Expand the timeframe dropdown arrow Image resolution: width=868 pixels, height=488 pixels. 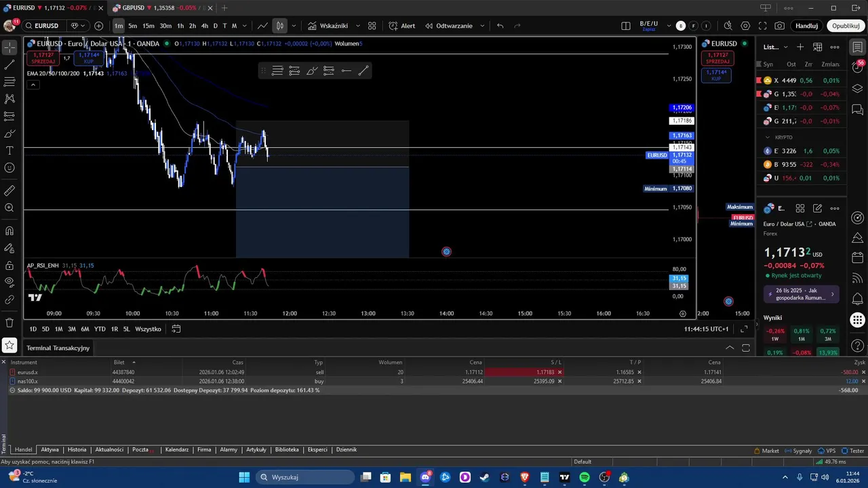coord(244,26)
